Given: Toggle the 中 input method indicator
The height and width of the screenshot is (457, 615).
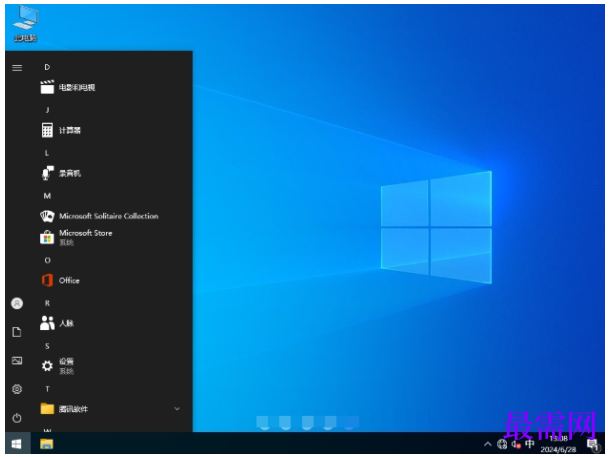Looking at the screenshot, I should coord(529,444).
